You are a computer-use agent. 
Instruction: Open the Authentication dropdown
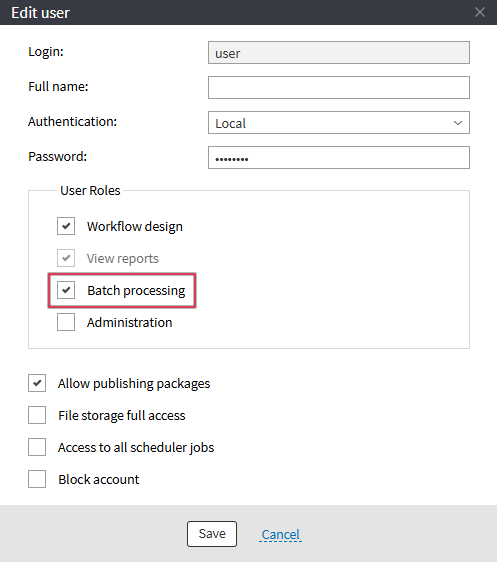[339, 123]
